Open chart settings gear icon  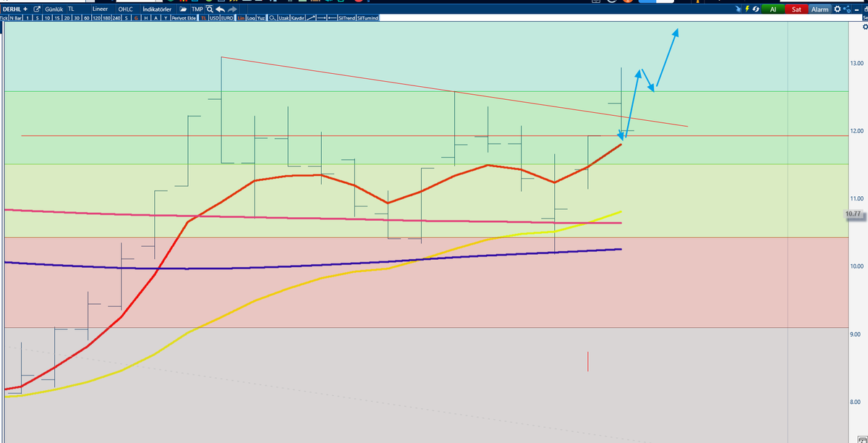pyautogui.click(x=837, y=9)
